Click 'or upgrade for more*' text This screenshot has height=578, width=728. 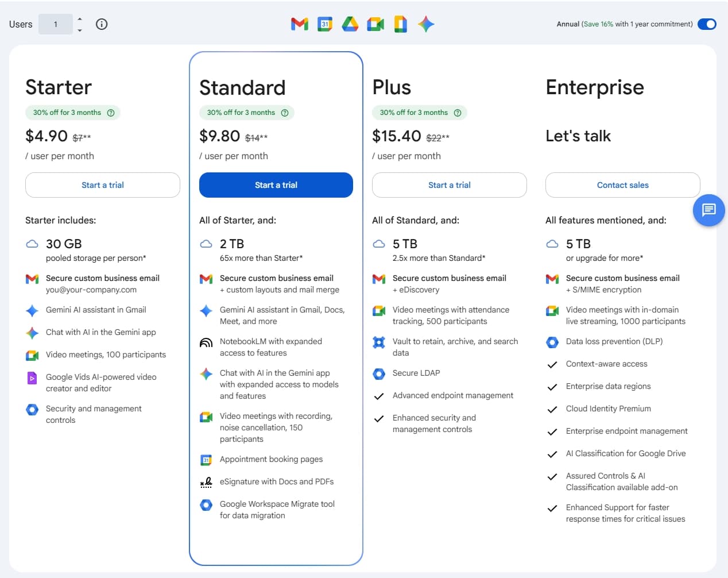tap(605, 259)
